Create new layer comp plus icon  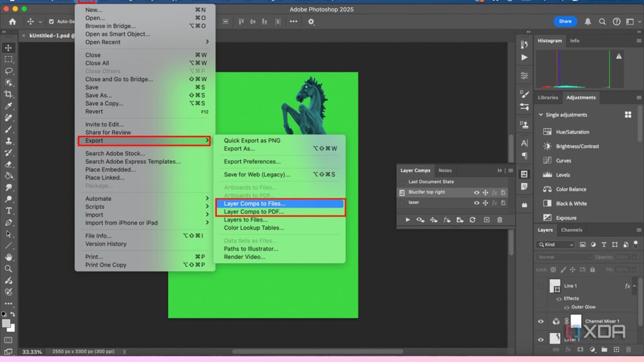(x=487, y=220)
